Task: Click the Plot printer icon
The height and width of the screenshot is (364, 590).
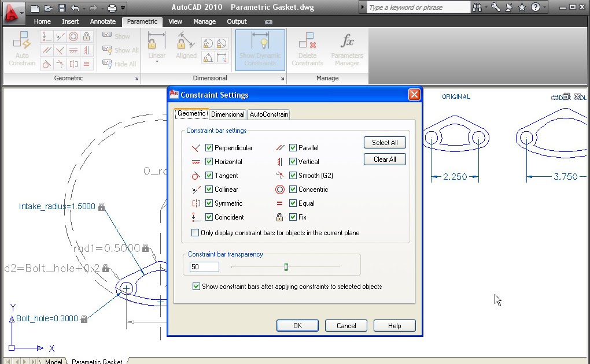Action: (x=112, y=8)
